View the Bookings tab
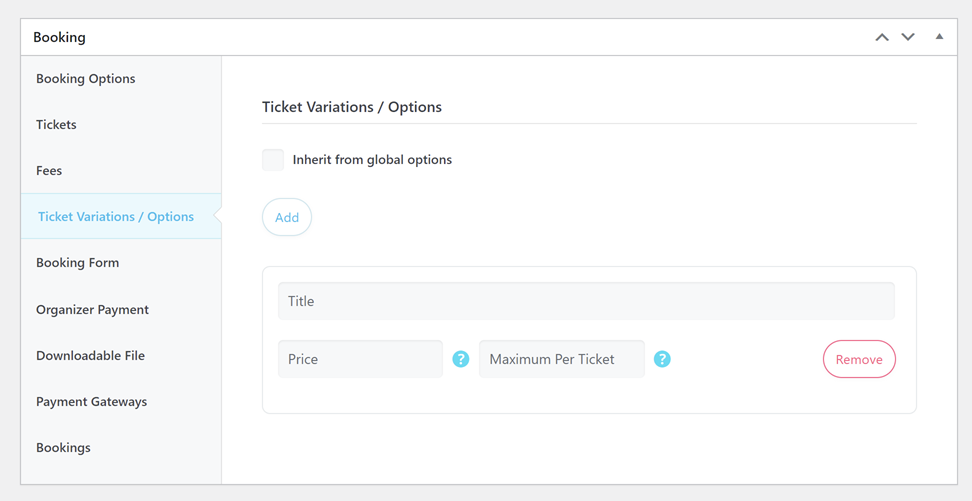Viewport: 972px width, 501px height. click(x=63, y=447)
